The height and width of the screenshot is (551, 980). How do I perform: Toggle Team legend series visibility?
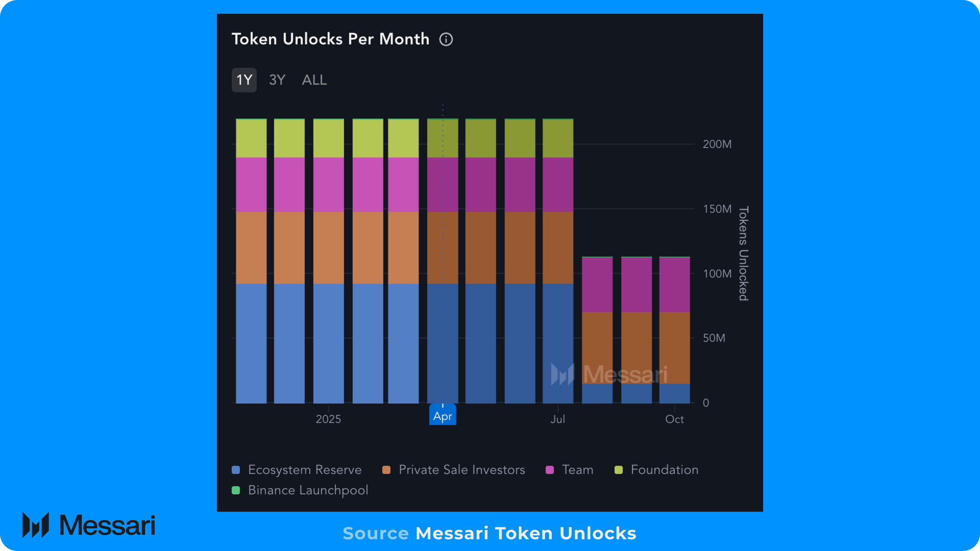(570, 470)
